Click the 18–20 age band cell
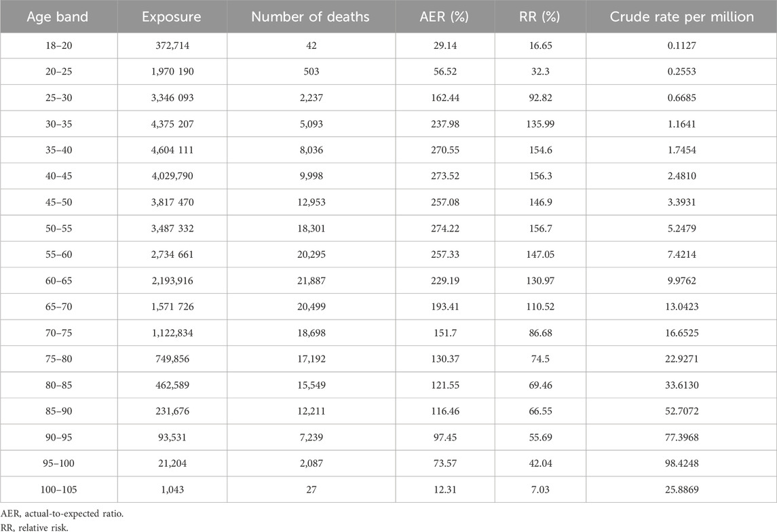 [59, 46]
